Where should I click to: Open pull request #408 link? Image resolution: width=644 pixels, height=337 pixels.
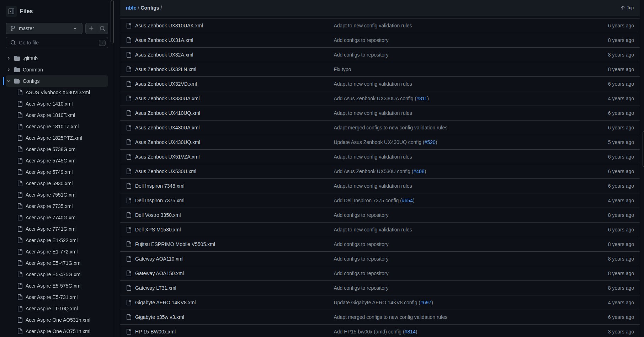point(419,171)
